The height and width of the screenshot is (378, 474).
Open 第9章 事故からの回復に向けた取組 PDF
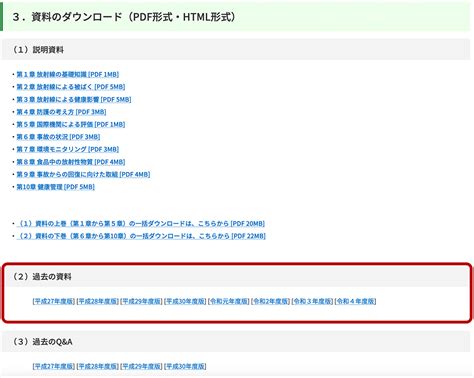[x=83, y=174]
